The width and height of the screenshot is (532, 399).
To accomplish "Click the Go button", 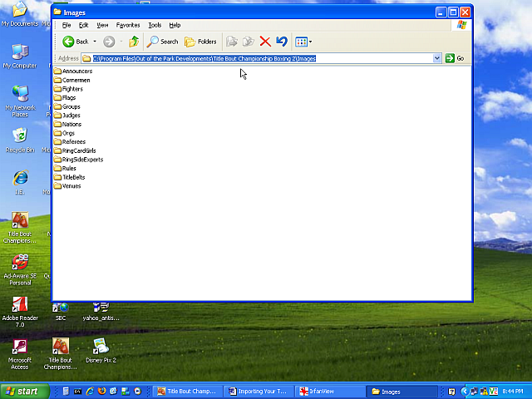I will coord(455,58).
